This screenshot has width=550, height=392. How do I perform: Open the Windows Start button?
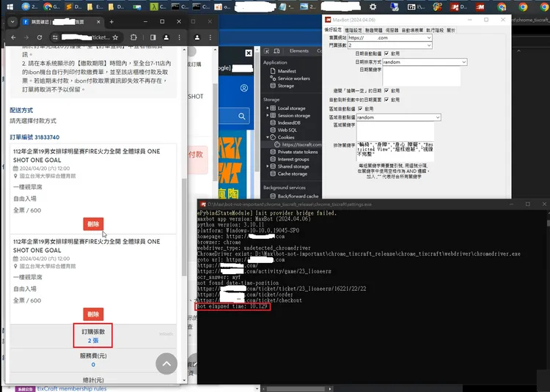10,7
